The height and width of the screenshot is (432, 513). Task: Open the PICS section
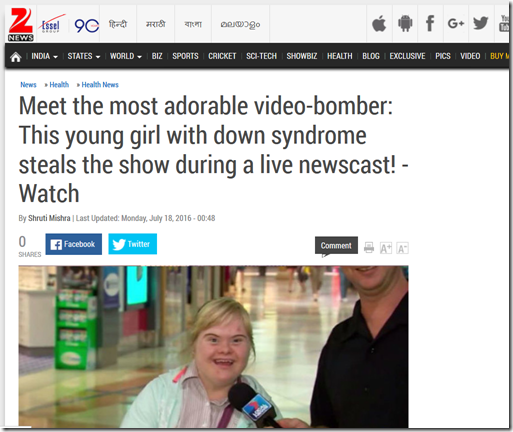(x=443, y=56)
